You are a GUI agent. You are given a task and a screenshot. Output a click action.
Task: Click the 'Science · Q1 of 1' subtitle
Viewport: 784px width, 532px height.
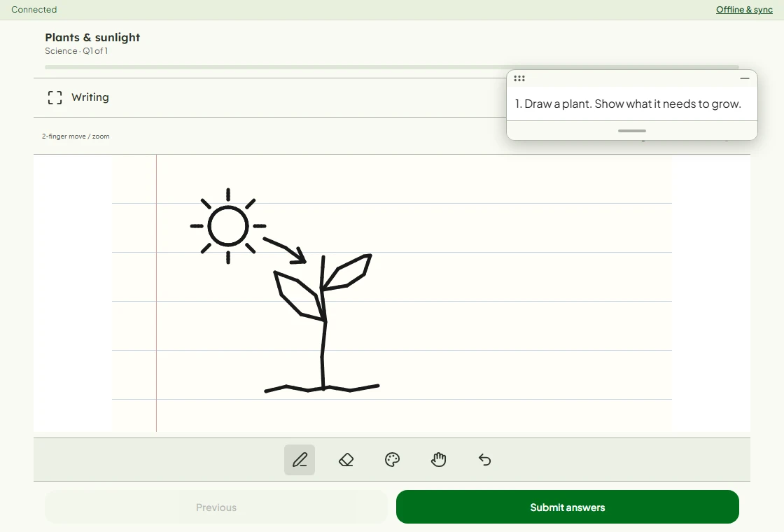76,51
